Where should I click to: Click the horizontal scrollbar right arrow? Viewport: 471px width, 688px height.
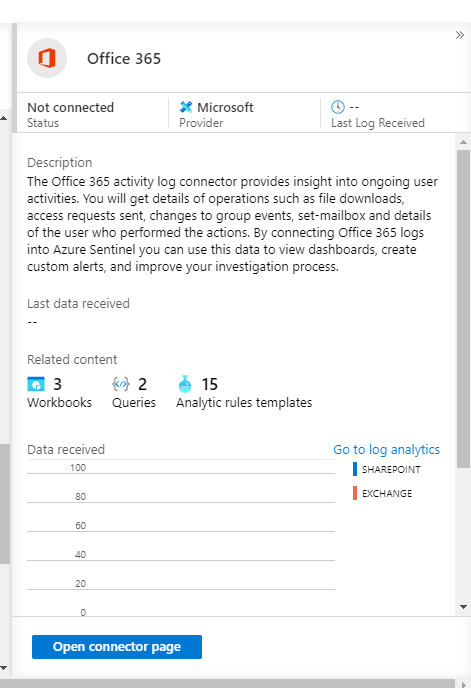pyautogui.click(x=465, y=684)
